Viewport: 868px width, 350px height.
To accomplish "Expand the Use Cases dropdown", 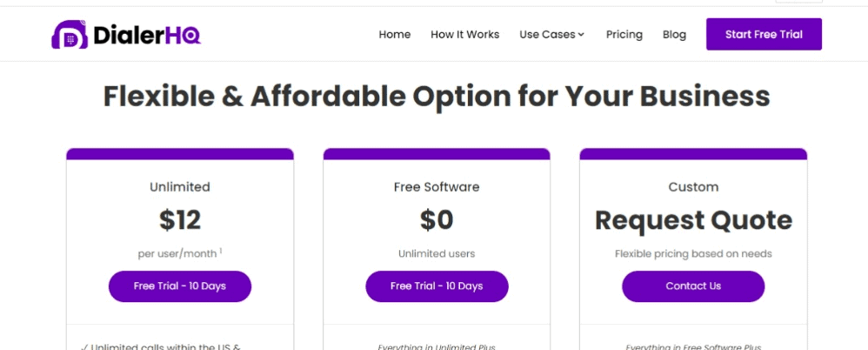I will tap(551, 34).
